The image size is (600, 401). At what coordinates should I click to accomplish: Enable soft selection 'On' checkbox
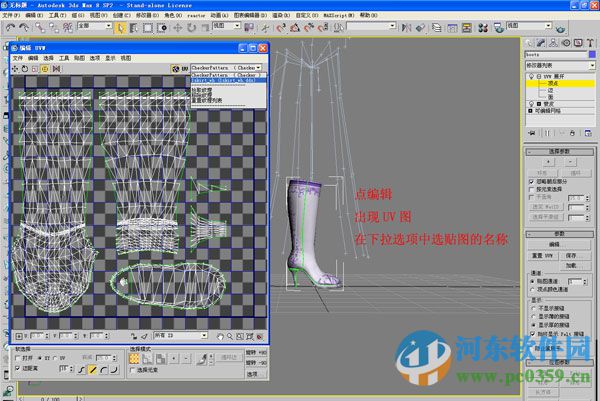coord(18,358)
